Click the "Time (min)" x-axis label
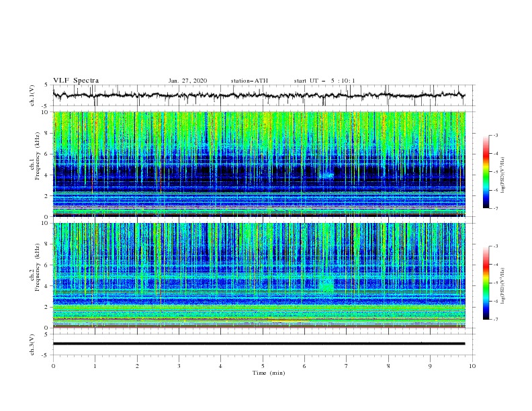This screenshot has height=411, width=532. (x=269, y=373)
